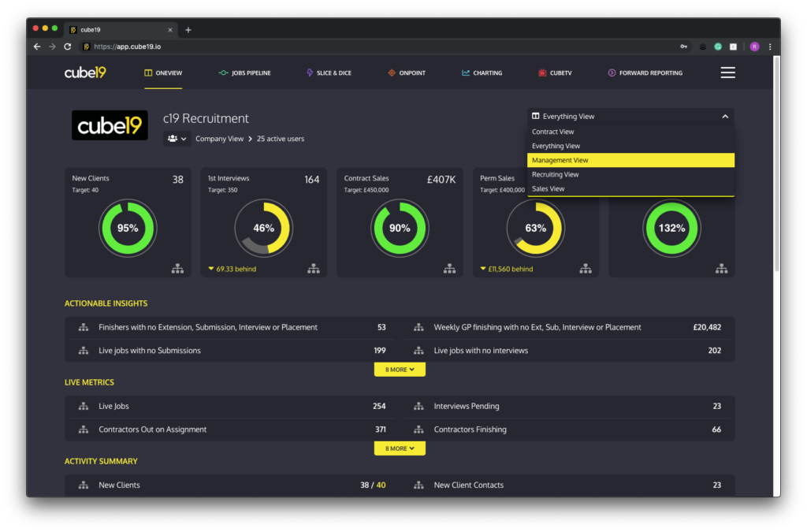Choose Management View option
This screenshot has width=807, height=532.
point(630,160)
